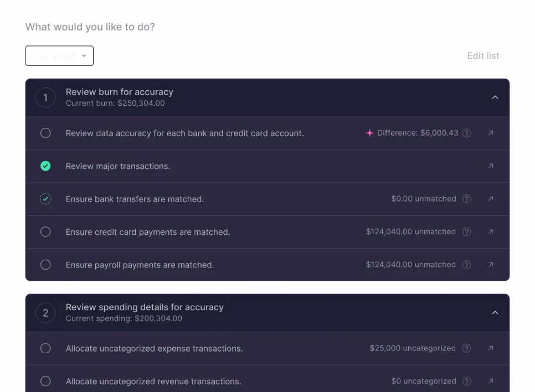
Task: Click the step 1 number badge
Action: pos(45,98)
